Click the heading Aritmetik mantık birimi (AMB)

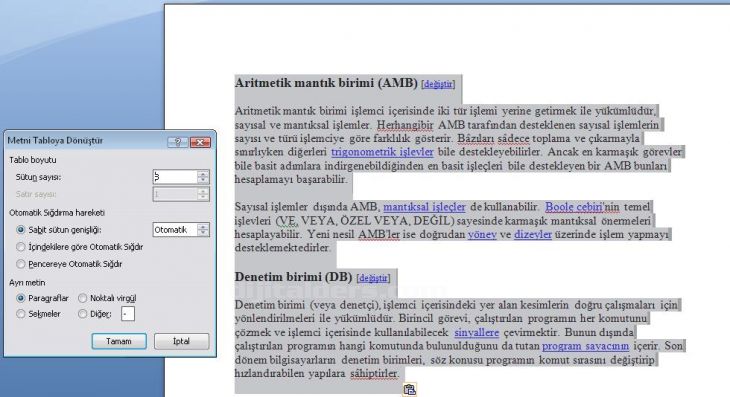click(326, 83)
